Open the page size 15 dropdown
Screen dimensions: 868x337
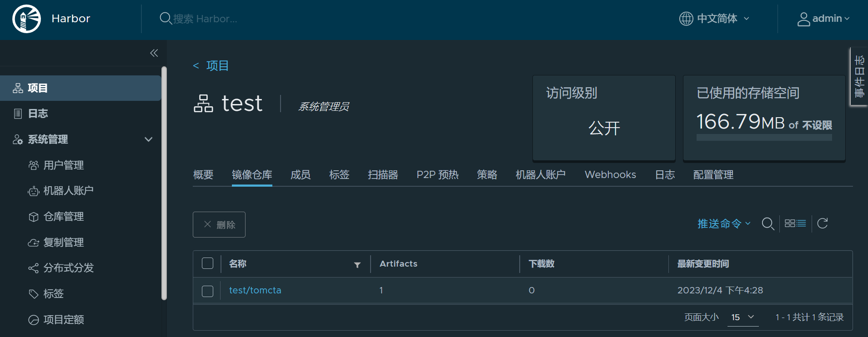click(x=743, y=317)
